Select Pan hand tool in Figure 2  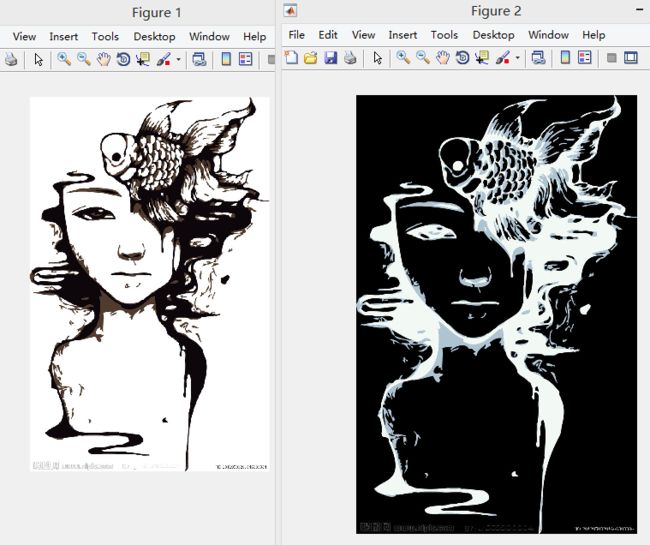coord(443,58)
